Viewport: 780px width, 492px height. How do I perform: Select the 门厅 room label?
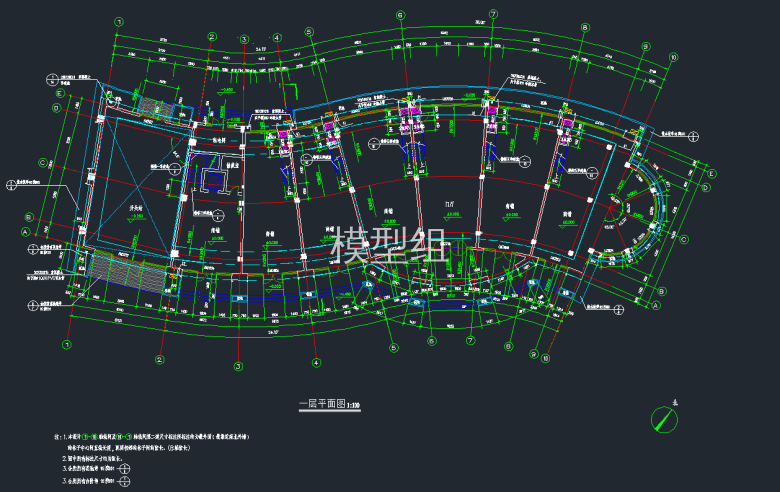click(x=450, y=204)
